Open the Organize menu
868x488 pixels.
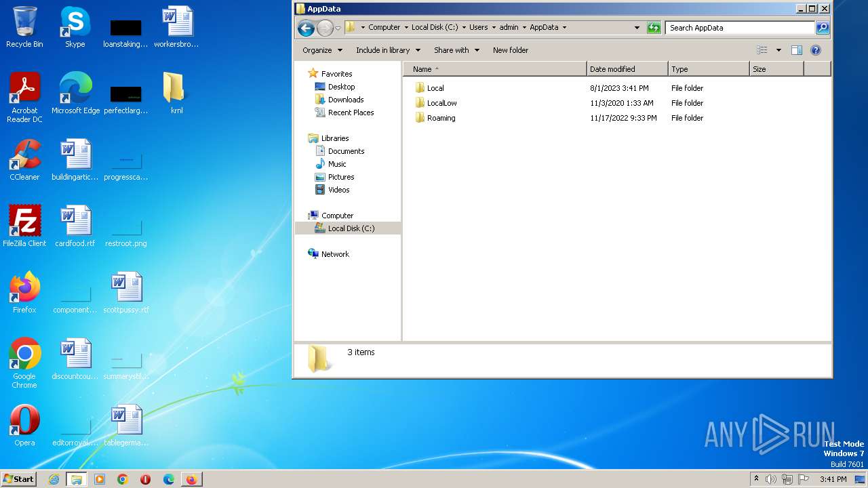[322, 50]
